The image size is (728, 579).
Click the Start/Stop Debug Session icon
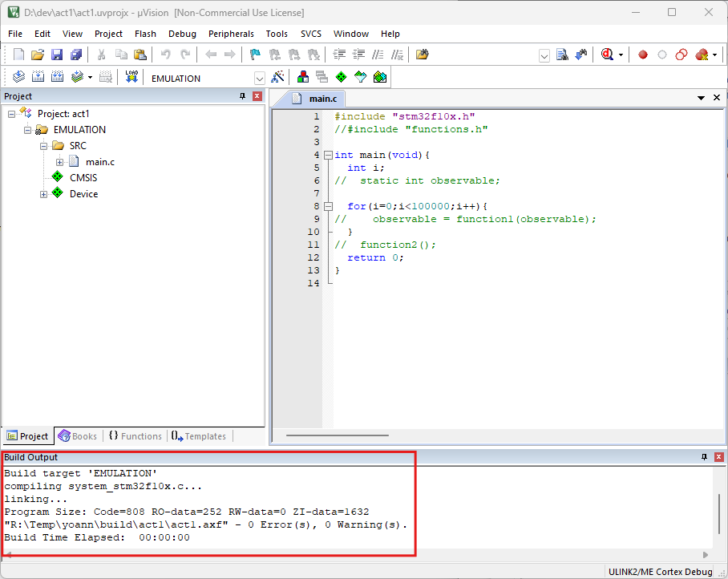tap(607, 55)
